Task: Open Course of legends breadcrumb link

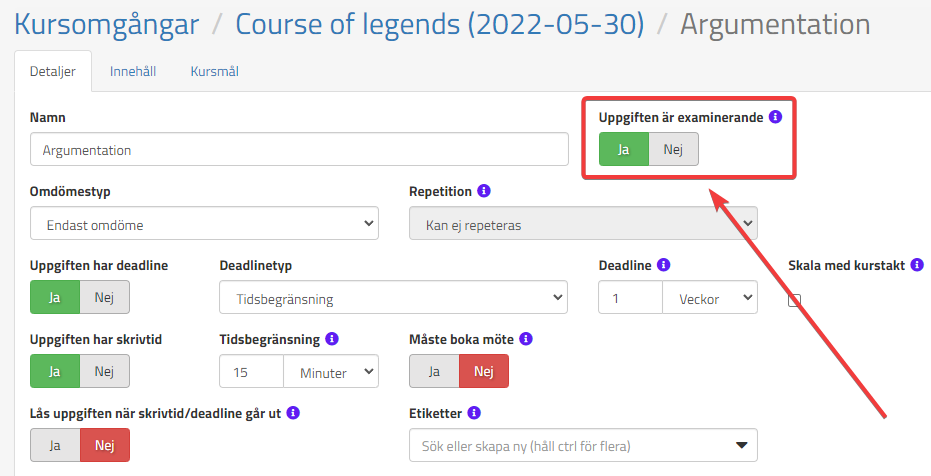Action: tap(439, 23)
